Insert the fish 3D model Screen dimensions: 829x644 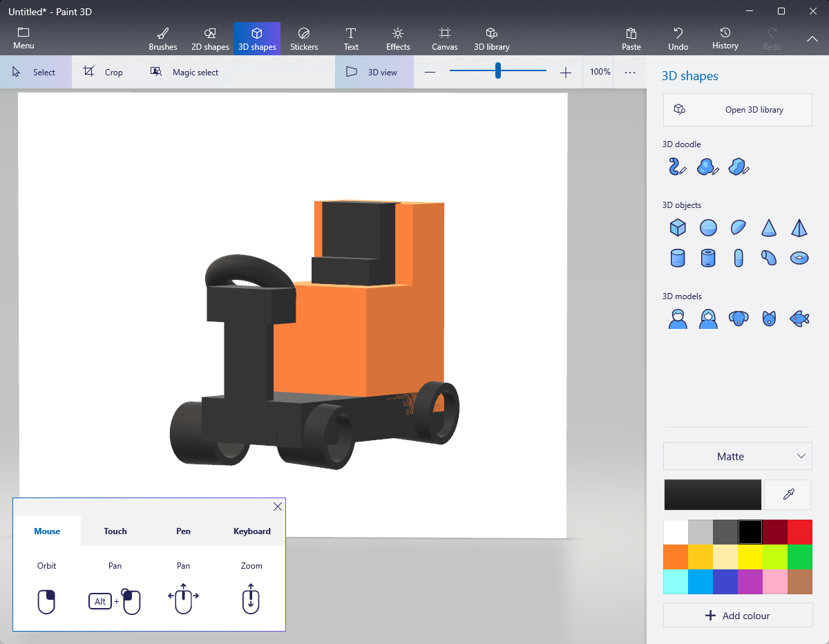point(799,319)
